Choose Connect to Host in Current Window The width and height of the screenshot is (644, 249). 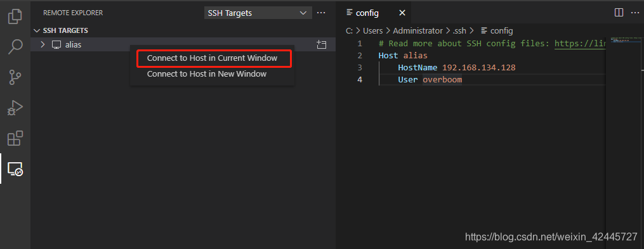[x=212, y=58]
